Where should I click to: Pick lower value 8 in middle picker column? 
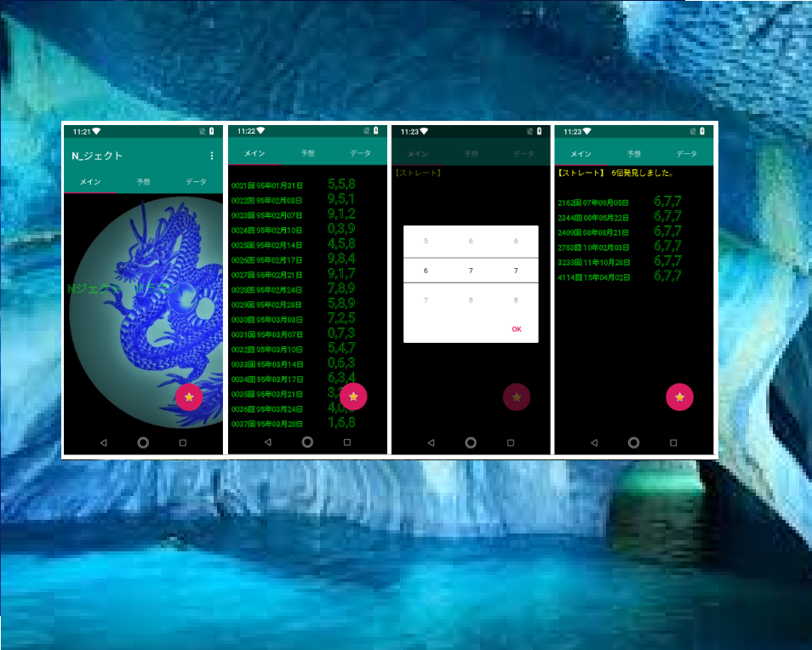click(x=471, y=300)
